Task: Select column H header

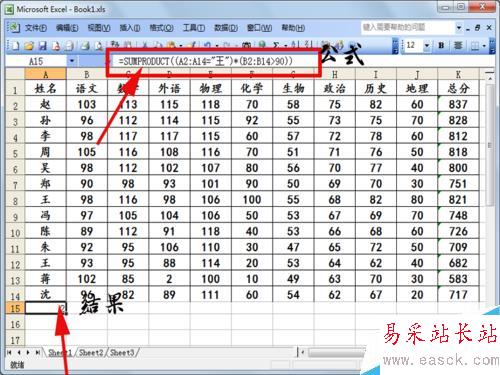Action: 335,74
